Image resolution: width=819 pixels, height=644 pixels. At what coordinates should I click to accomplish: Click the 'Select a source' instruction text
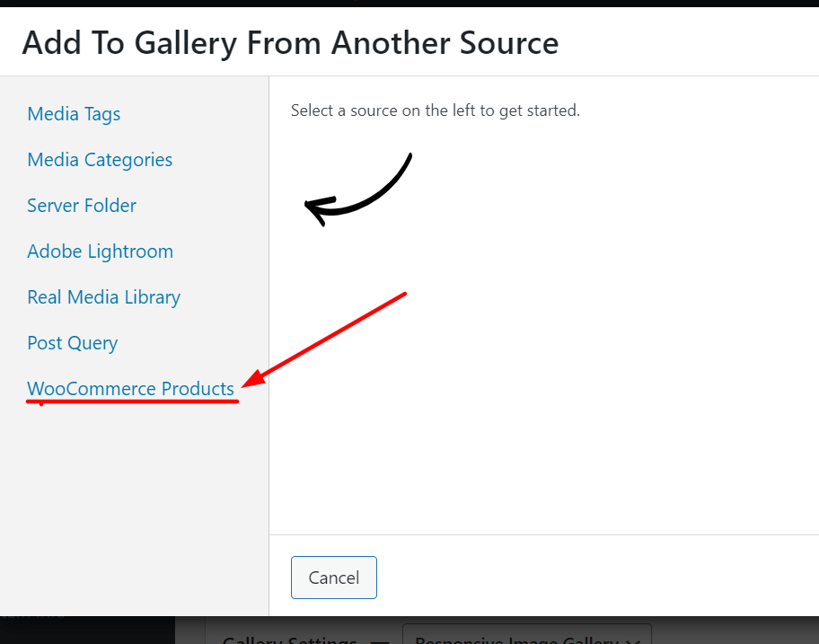point(435,110)
